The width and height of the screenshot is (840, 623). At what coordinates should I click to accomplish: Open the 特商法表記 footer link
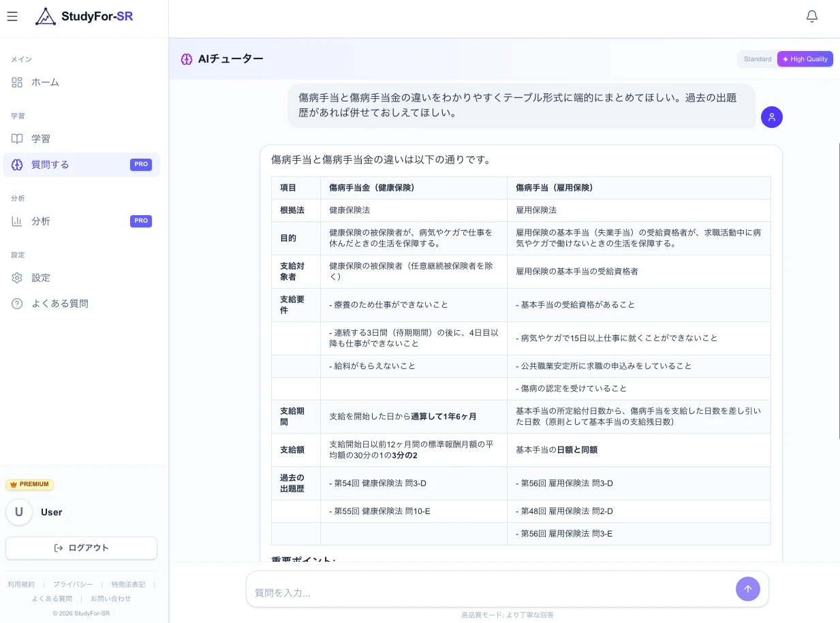pyautogui.click(x=128, y=584)
